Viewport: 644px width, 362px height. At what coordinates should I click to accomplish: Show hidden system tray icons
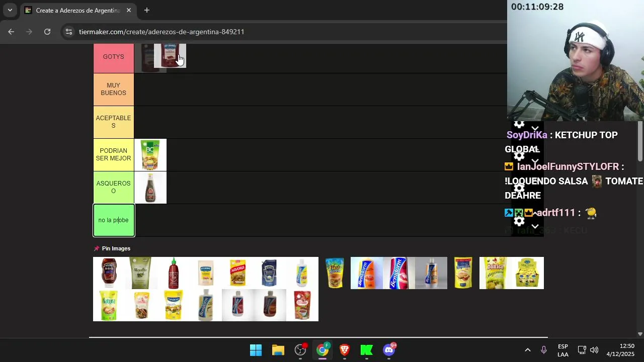(x=528, y=350)
